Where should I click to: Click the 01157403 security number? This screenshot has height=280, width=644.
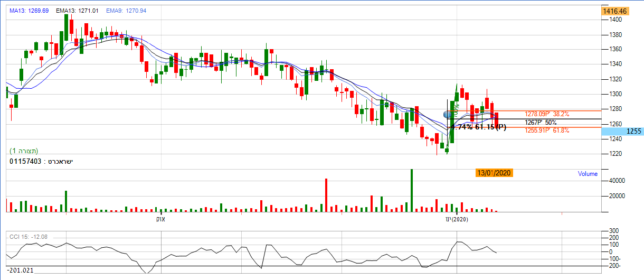point(25,160)
